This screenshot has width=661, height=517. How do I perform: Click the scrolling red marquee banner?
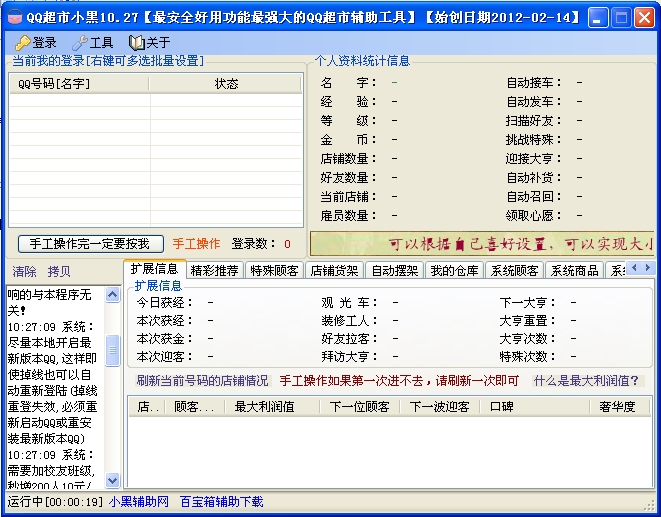482,243
